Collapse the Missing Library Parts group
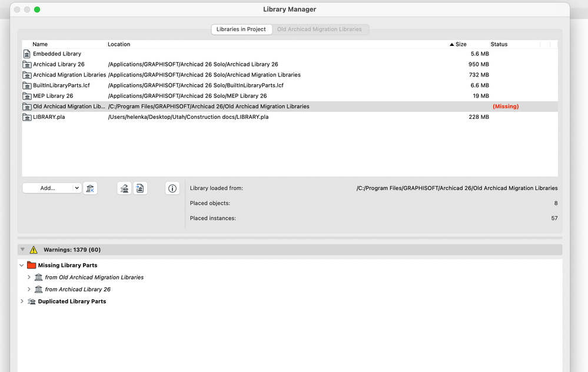Viewport: 588px width, 372px height. (21, 265)
